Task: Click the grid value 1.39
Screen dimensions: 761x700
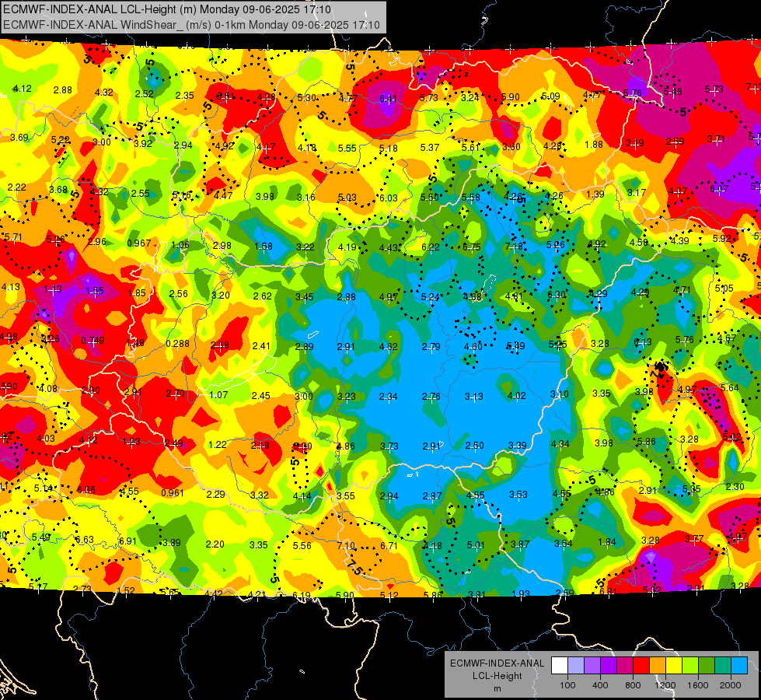Action: (x=595, y=194)
